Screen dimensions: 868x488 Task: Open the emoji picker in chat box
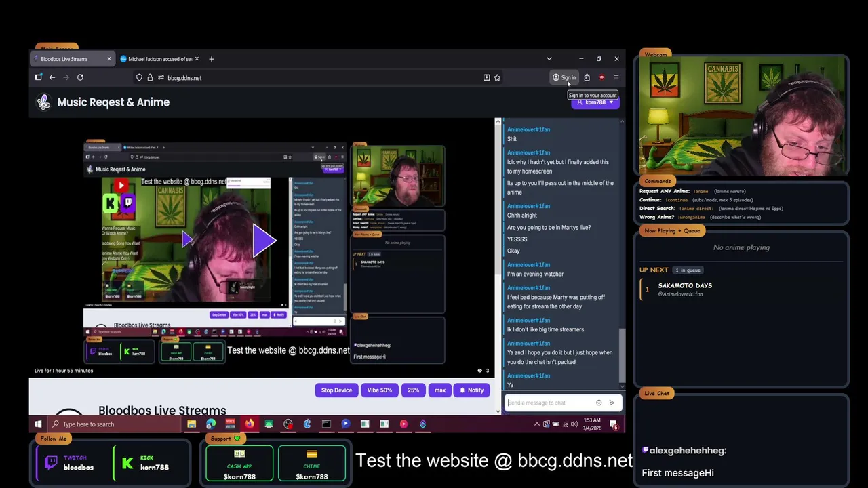tap(599, 403)
